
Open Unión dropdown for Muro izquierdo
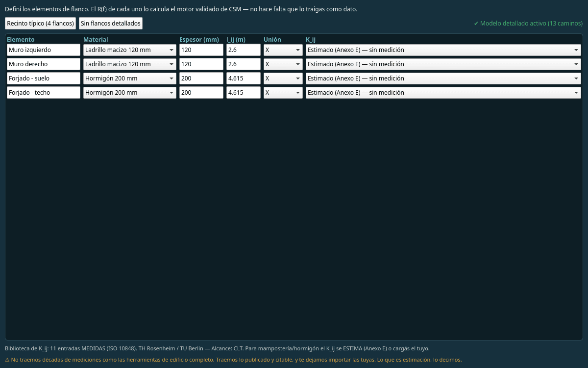(x=283, y=50)
